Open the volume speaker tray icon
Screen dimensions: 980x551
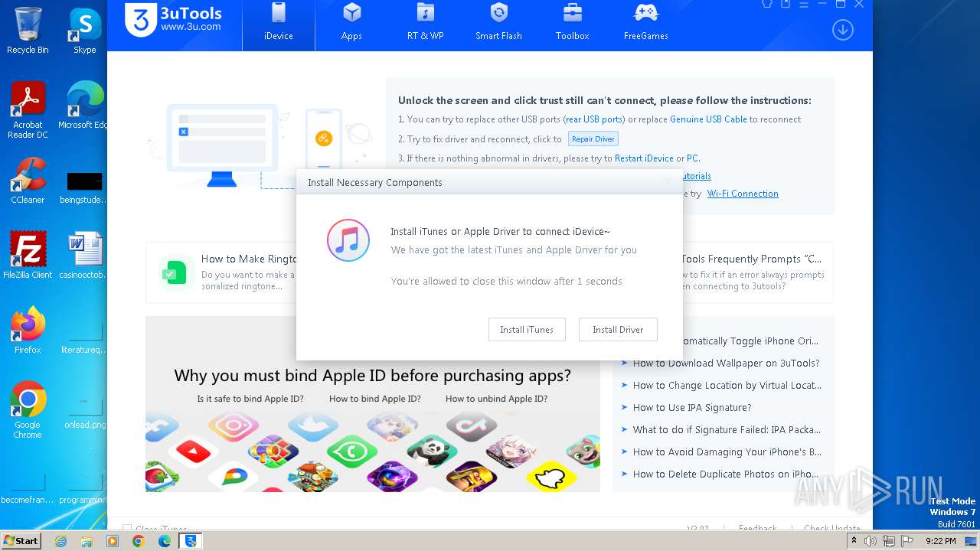(871, 541)
